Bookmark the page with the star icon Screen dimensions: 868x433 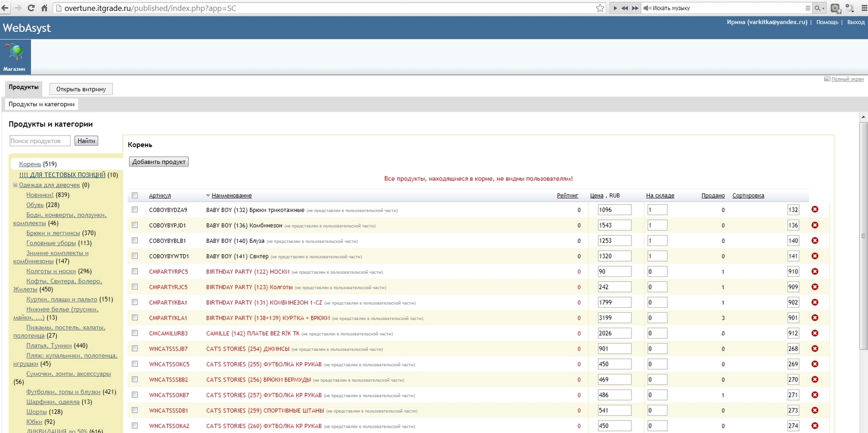click(600, 8)
